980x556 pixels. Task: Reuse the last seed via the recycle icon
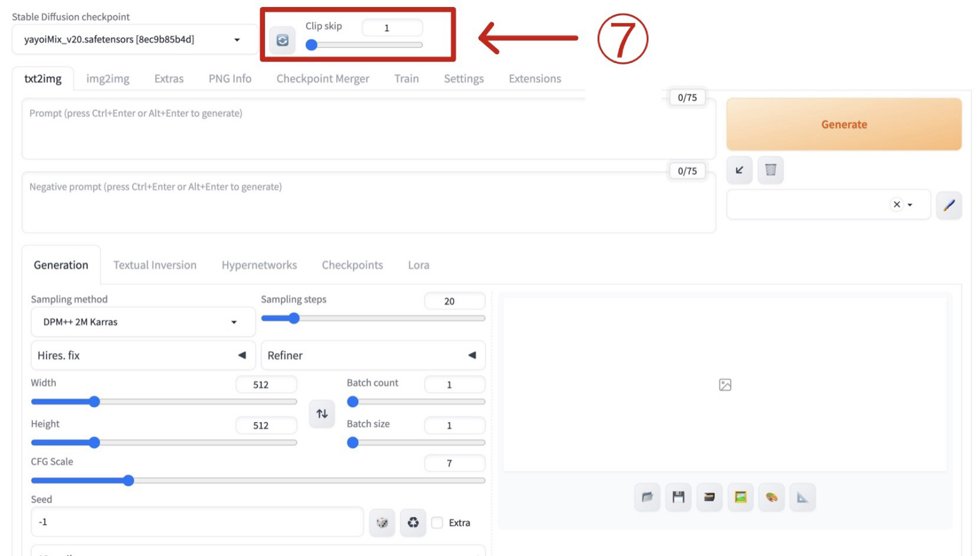point(413,523)
